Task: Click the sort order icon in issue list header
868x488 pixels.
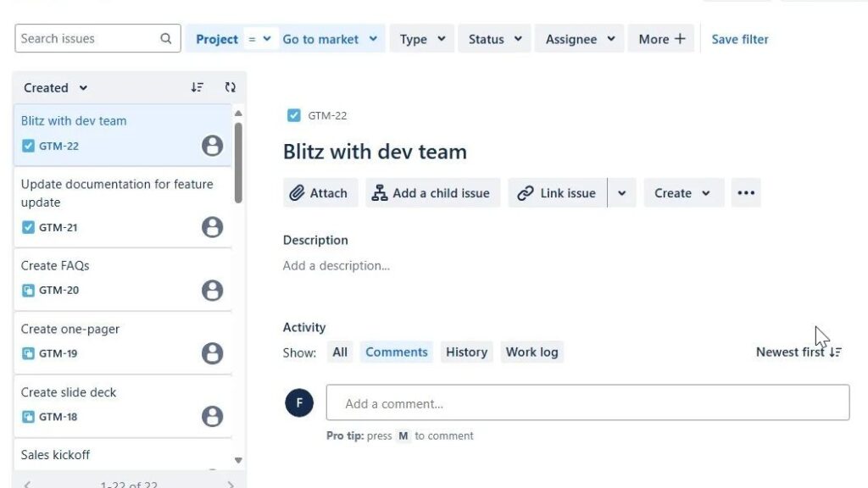Action: point(198,87)
